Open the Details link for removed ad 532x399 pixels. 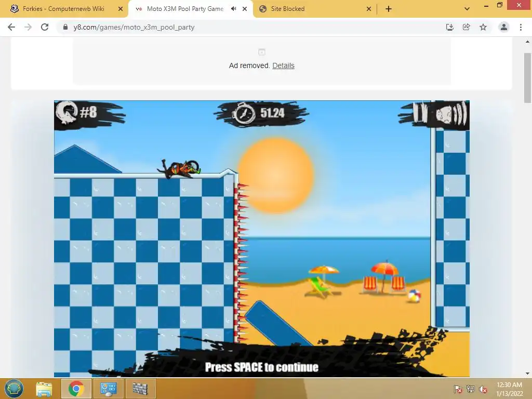[283, 65]
